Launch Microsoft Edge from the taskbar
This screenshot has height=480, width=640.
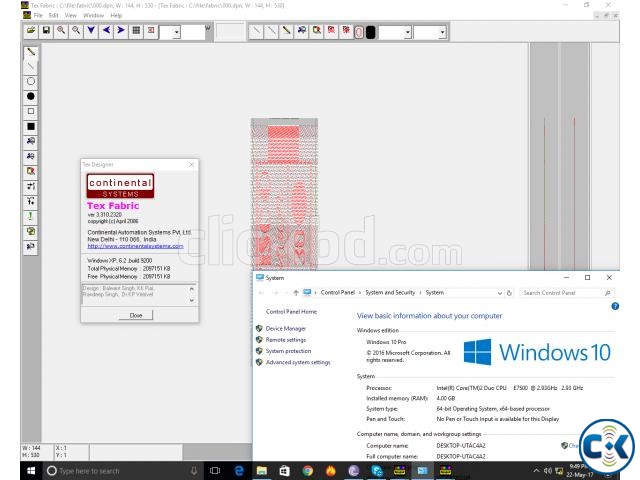tap(238, 471)
